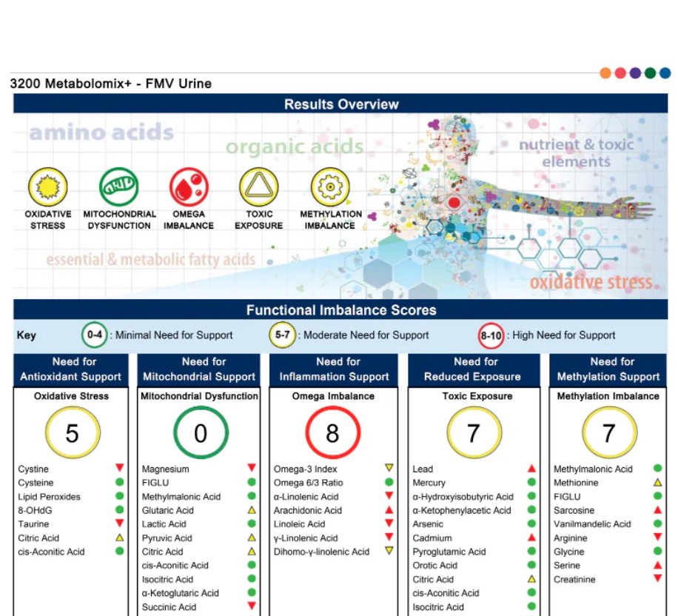
Task: Click the purple dot in the top-right
Action: point(635,73)
